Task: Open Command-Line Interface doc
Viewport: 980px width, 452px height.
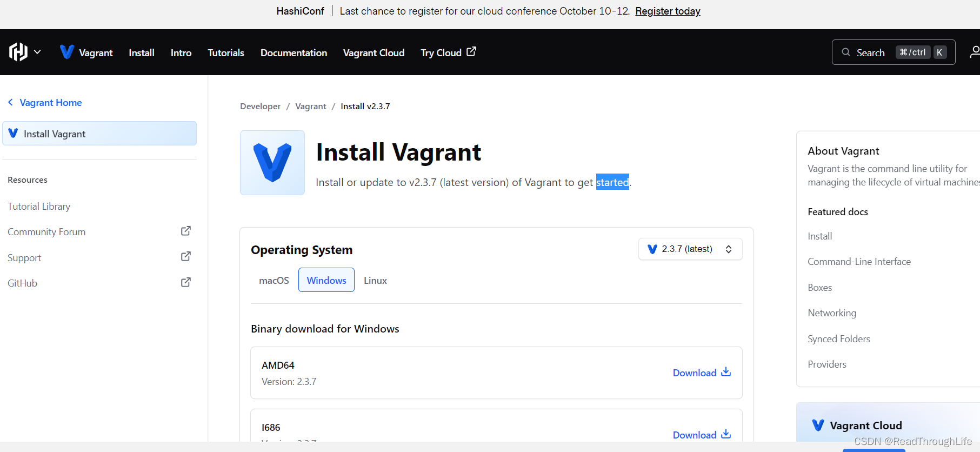Action: [859, 262]
